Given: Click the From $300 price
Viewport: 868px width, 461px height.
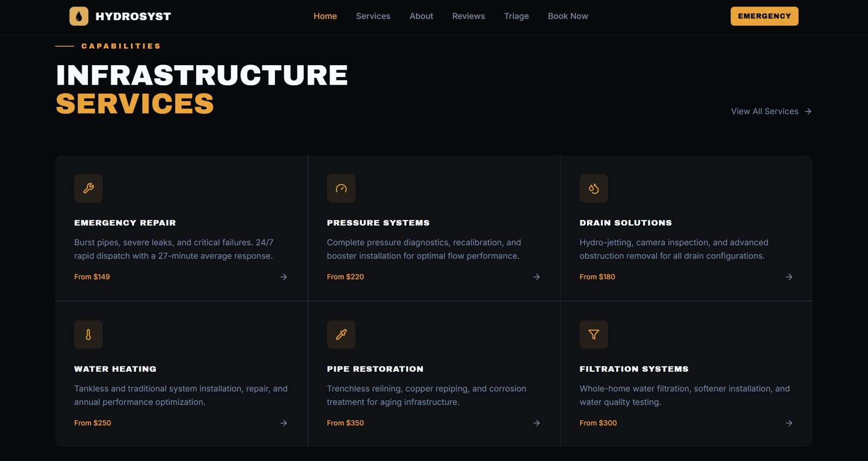Looking at the screenshot, I should (598, 423).
